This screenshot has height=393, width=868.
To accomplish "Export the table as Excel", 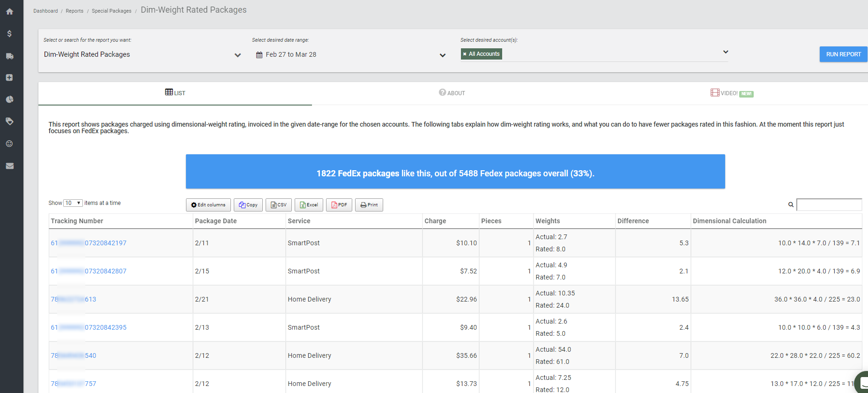I will tap(309, 205).
